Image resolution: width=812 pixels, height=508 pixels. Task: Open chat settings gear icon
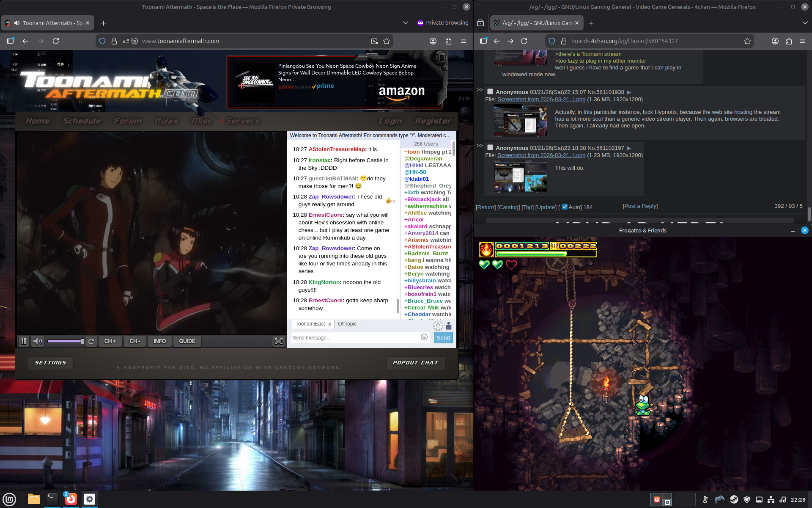point(438,326)
